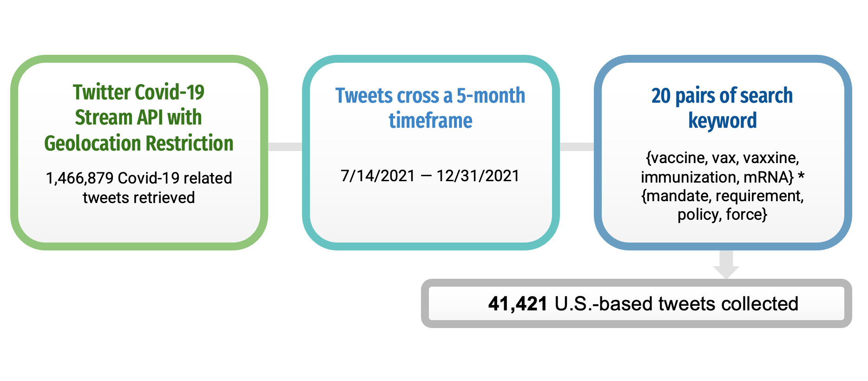Click the "20 pairs of search" heading
Image resolution: width=868 pixels, height=381 pixels.
coord(722,96)
